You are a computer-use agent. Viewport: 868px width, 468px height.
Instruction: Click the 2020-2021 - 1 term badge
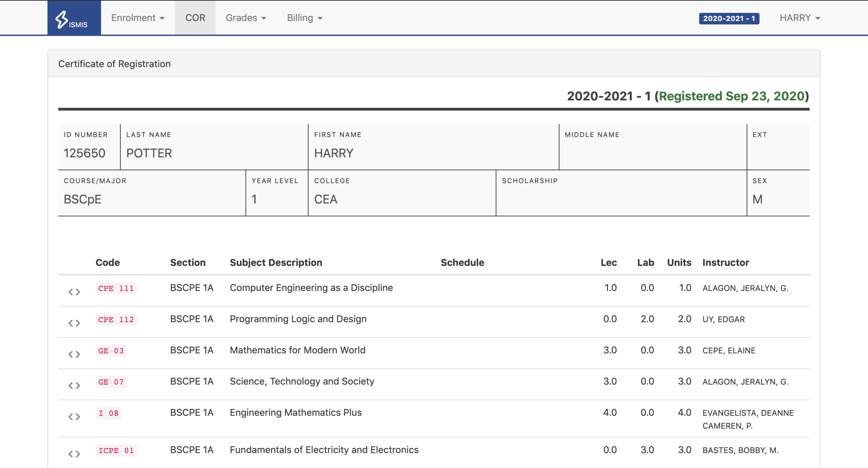729,19
